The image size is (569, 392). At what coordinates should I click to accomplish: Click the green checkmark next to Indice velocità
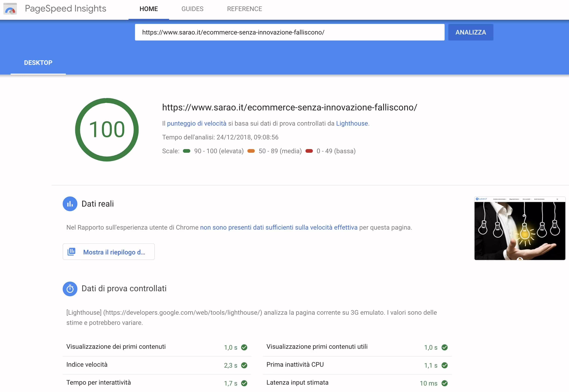tap(244, 365)
